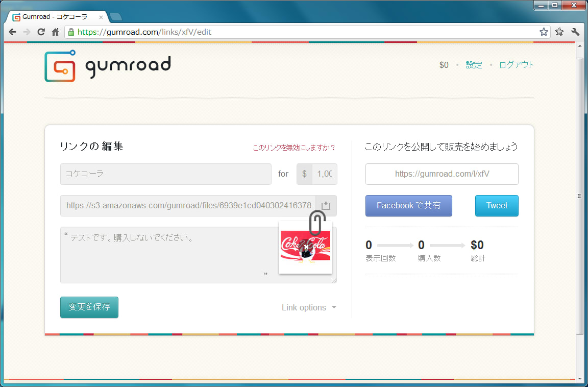Open a new browser tab

[116, 17]
